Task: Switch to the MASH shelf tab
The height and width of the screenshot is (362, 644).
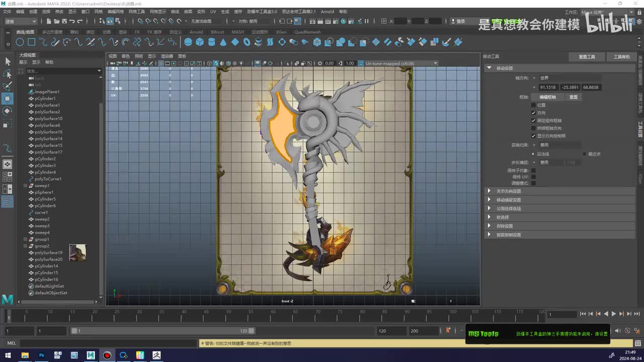Action: [237, 32]
